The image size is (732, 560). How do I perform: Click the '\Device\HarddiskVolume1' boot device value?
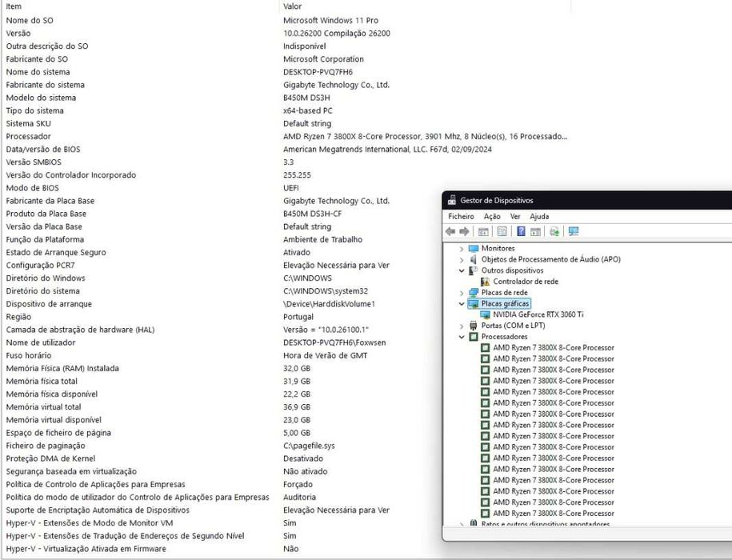[x=329, y=304]
